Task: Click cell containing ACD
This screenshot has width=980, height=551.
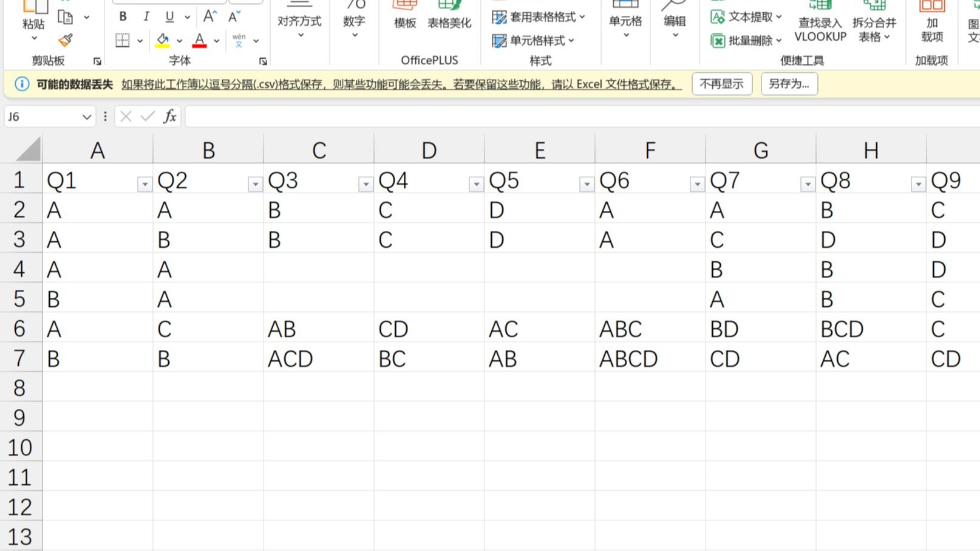Action: tap(318, 358)
